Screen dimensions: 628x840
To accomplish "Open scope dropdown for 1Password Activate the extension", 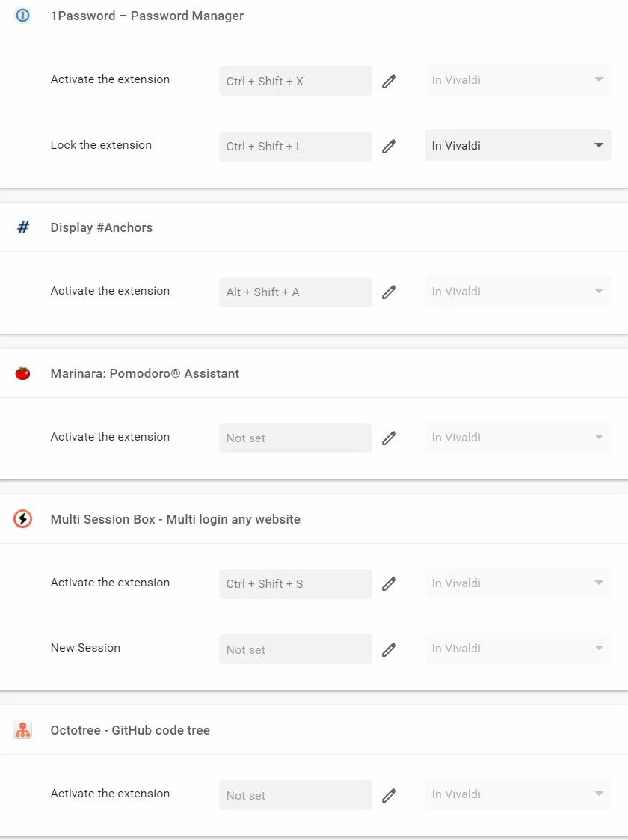I will [517, 80].
